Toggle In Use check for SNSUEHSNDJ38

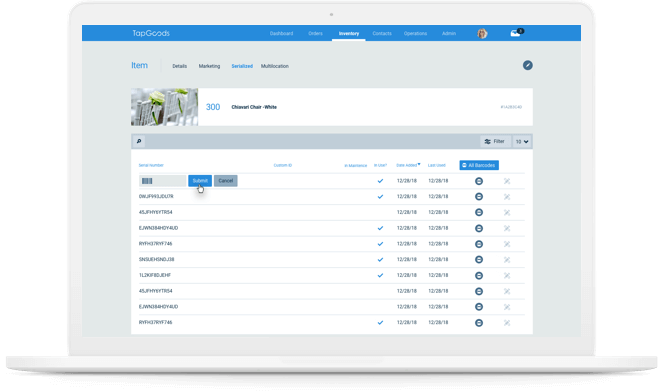pos(380,259)
